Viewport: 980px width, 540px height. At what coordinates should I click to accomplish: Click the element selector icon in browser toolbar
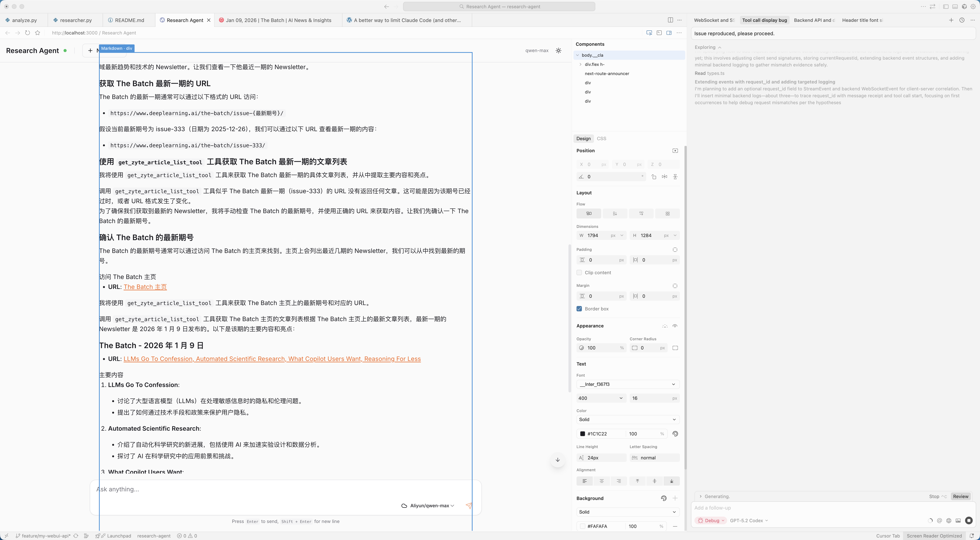649,33
